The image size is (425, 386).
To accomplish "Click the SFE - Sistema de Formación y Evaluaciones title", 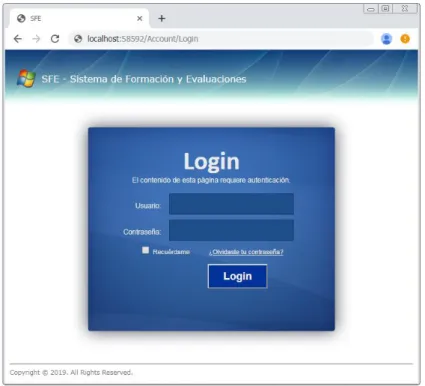I will tap(144, 79).
